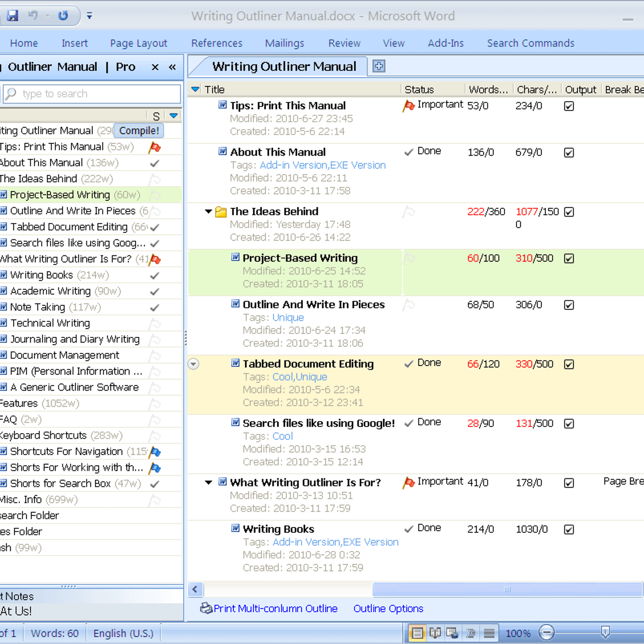
Task: Open the Outline Options link
Action: 388,609
